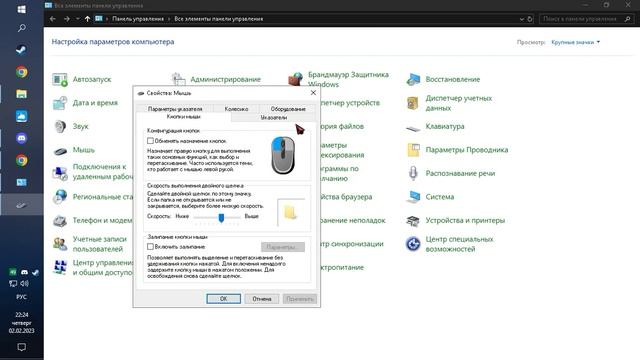Click Параметры button for залипание
Viewport: 640px width, 360px height.
[282, 247]
